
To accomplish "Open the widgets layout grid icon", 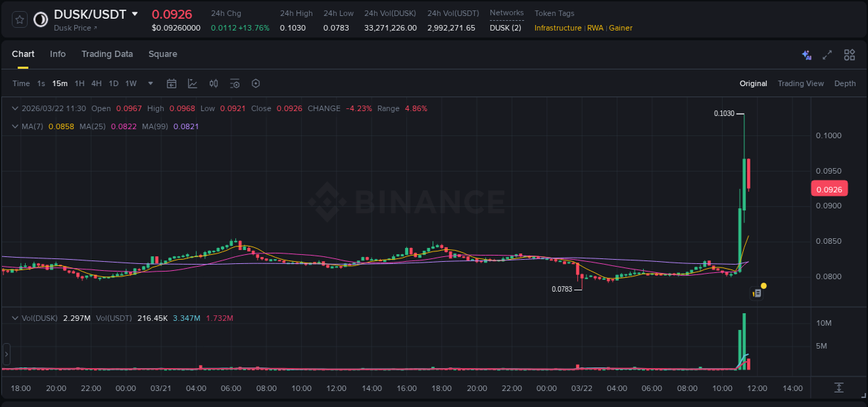I will point(849,54).
